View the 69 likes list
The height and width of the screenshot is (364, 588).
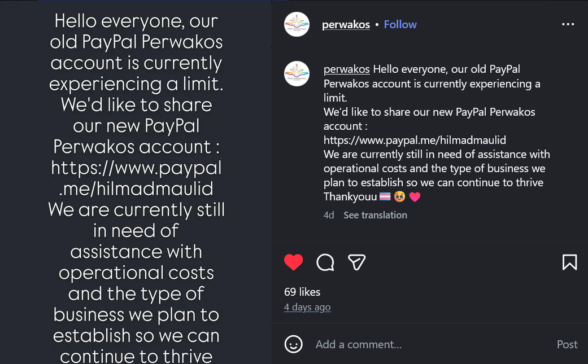click(x=302, y=292)
